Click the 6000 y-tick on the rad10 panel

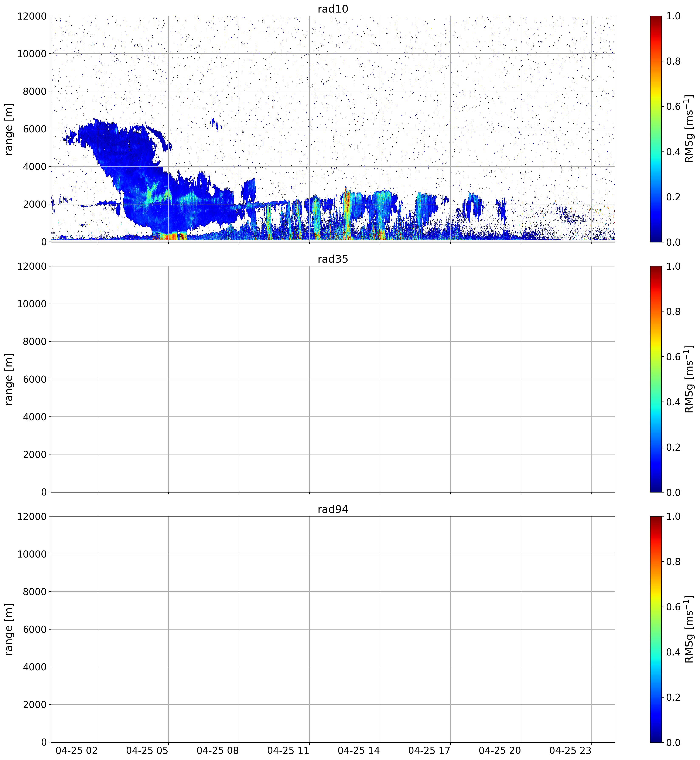[x=35, y=129]
